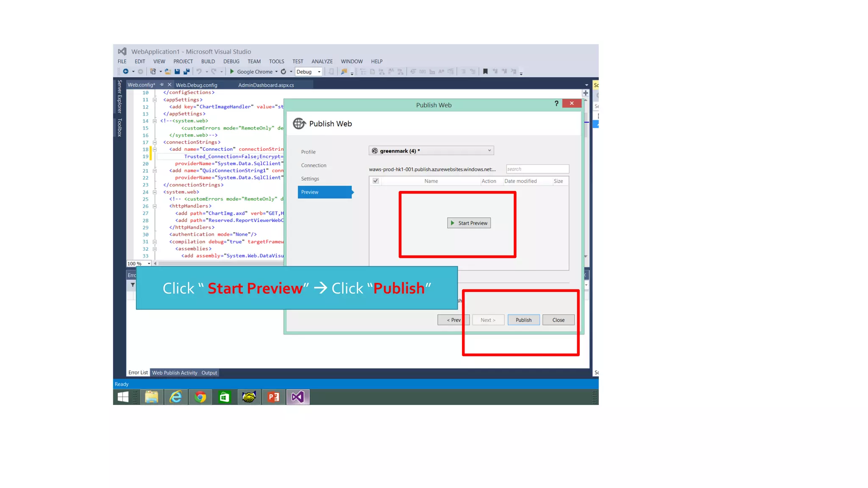
Task: Click the editor split window icon
Action: coord(586,93)
